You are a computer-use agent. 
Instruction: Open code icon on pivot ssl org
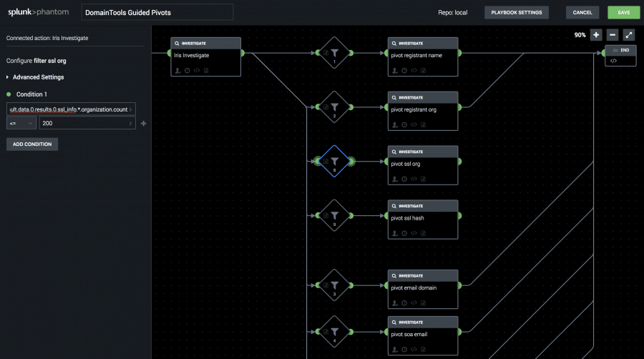coord(414,179)
